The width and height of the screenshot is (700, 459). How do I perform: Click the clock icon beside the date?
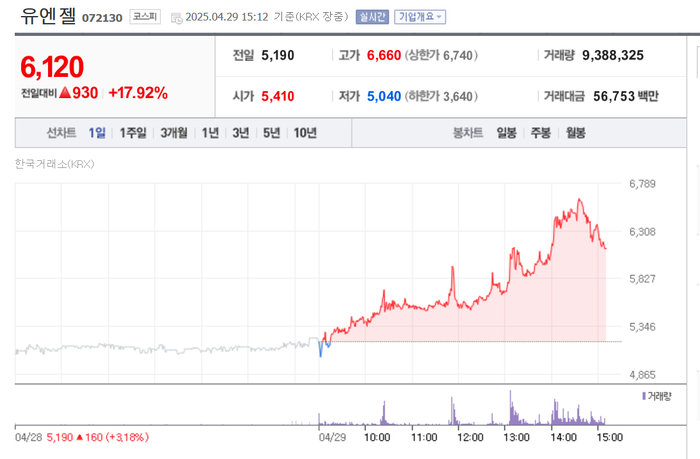point(177,18)
